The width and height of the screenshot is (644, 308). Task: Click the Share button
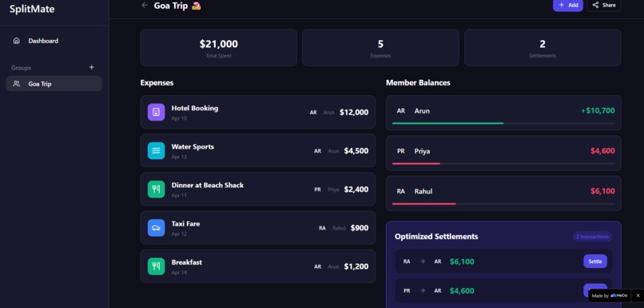(x=604, y=6)
